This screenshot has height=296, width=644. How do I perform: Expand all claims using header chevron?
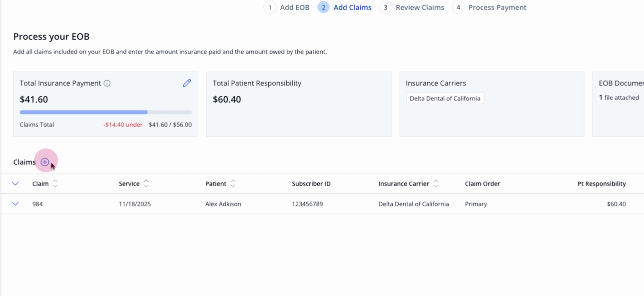15,183
